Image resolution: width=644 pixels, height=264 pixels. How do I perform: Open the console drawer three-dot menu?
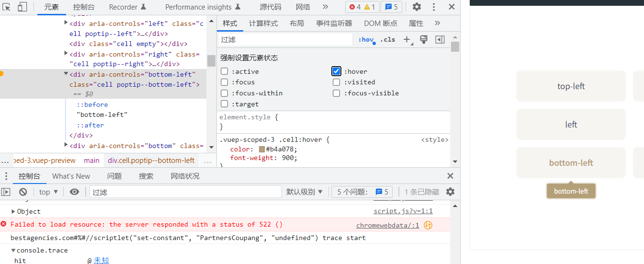click(x=6, y=176)
